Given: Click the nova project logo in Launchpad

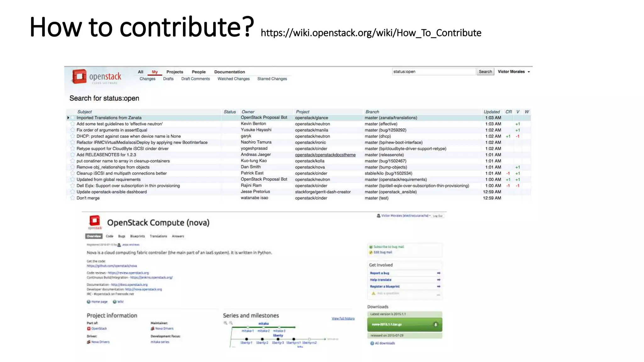Looking at the screenshot, I should pyautogui.click(x=95, y=222).
